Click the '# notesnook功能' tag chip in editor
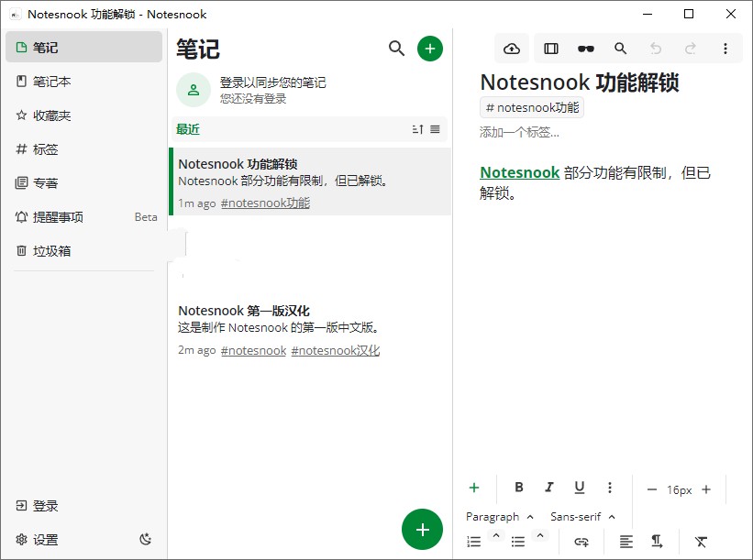Viewport: 753px width, 560px height. 532,107
